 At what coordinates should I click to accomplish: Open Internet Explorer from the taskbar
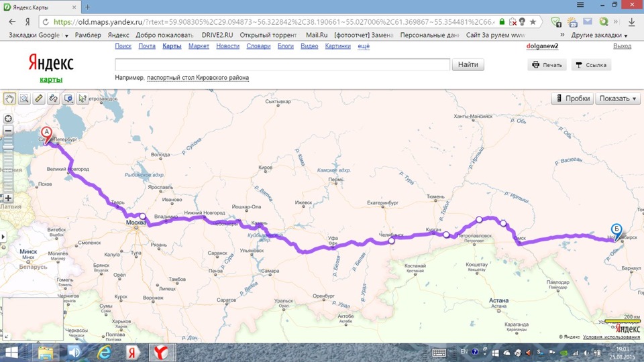pyautogui.click(x=104, y=353)
